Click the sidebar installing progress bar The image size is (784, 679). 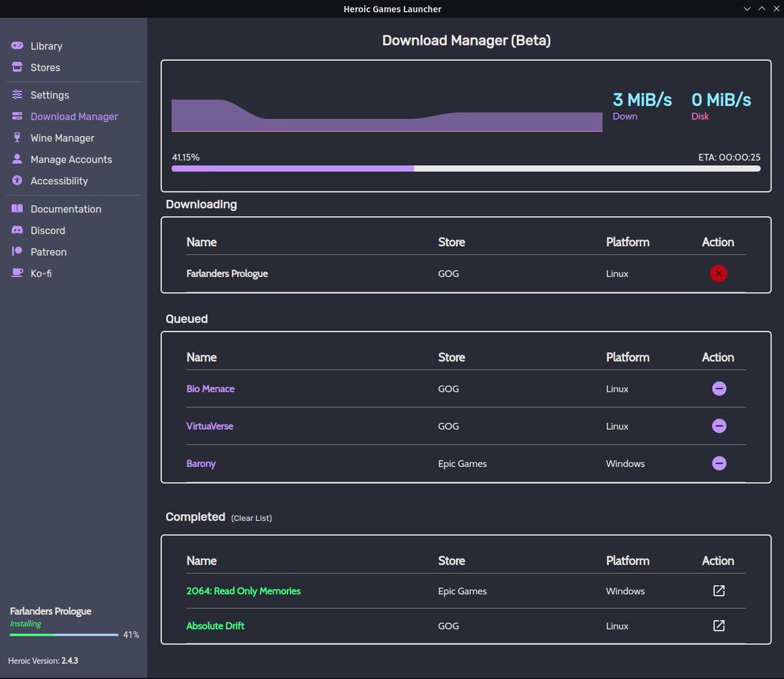point(64,635)
